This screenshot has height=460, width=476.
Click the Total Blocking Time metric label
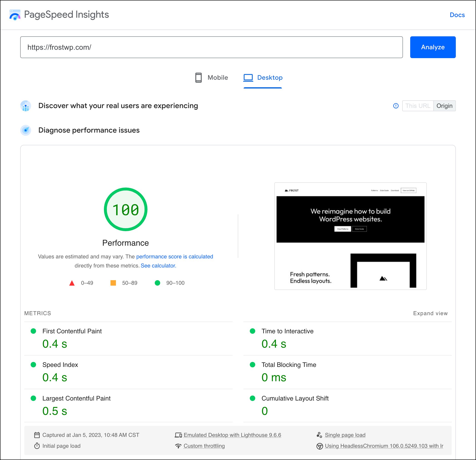(289, 365)
